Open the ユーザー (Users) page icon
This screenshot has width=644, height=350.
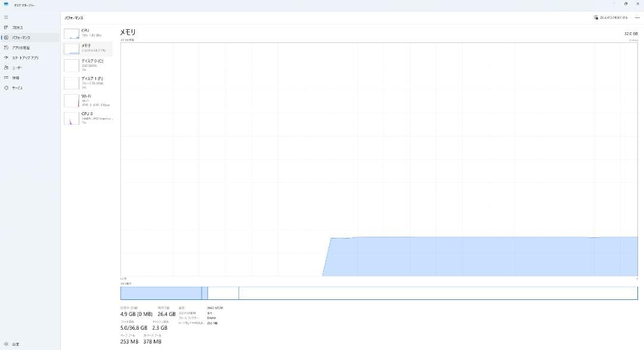click(x=6, y=68)
